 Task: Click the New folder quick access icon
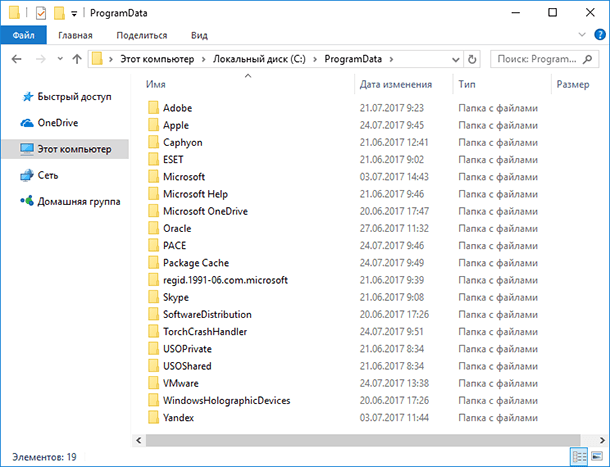click(x=59, y=13)
